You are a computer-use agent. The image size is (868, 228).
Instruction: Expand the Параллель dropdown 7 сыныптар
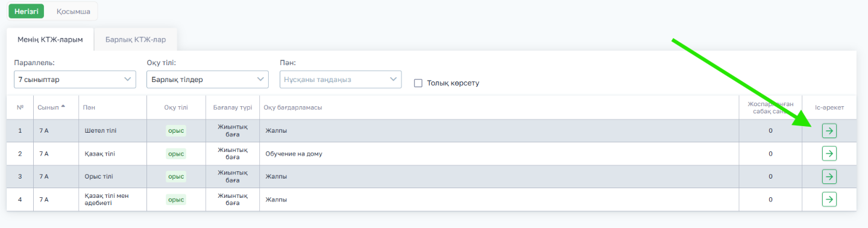(75, 79)
